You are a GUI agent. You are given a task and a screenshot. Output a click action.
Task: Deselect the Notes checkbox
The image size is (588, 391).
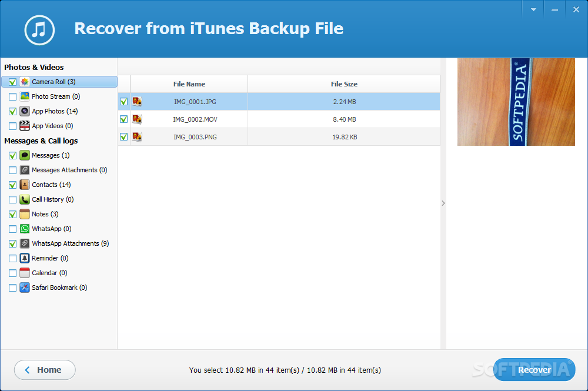click(12, 214)
